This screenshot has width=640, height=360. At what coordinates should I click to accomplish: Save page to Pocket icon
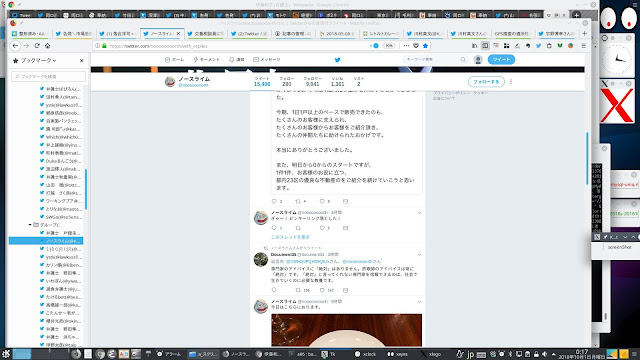pyautogui.click(x=416, y=46)
